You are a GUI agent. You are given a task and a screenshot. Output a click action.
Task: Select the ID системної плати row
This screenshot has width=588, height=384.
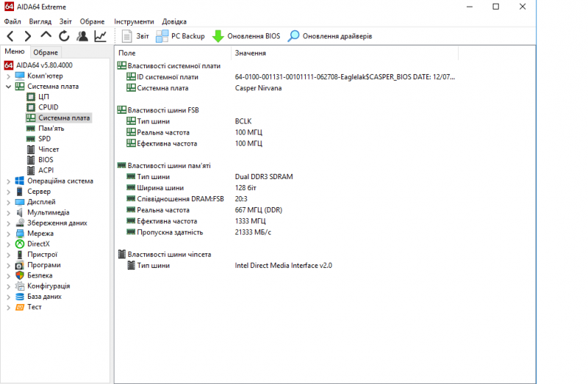[167, 77]
